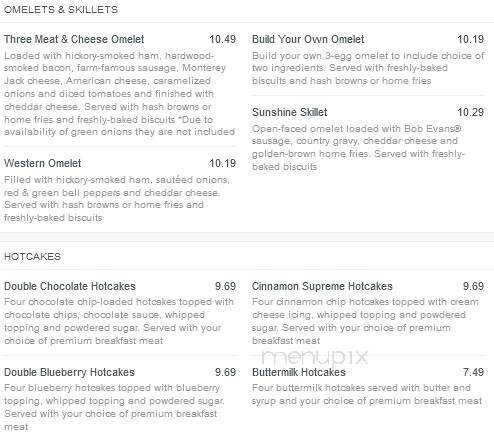Click the Sunshine Skillet description text
Viewport: 494px width, 440px height.
pyautogui.click(x=358, y=147)
